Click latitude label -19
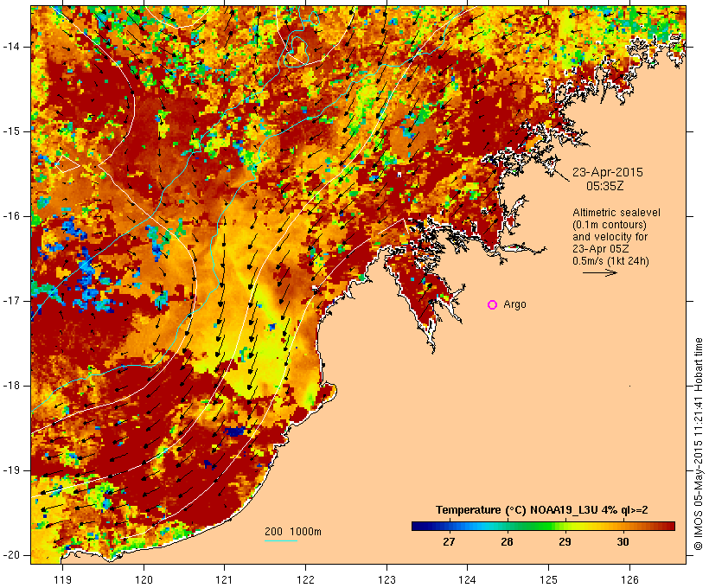 click(10, 471)
